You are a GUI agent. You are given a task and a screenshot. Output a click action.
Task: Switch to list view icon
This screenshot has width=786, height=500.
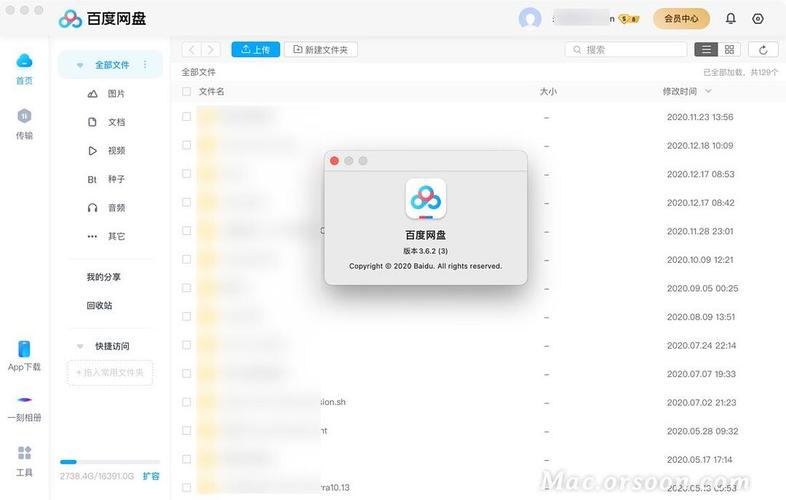(706, 49)
